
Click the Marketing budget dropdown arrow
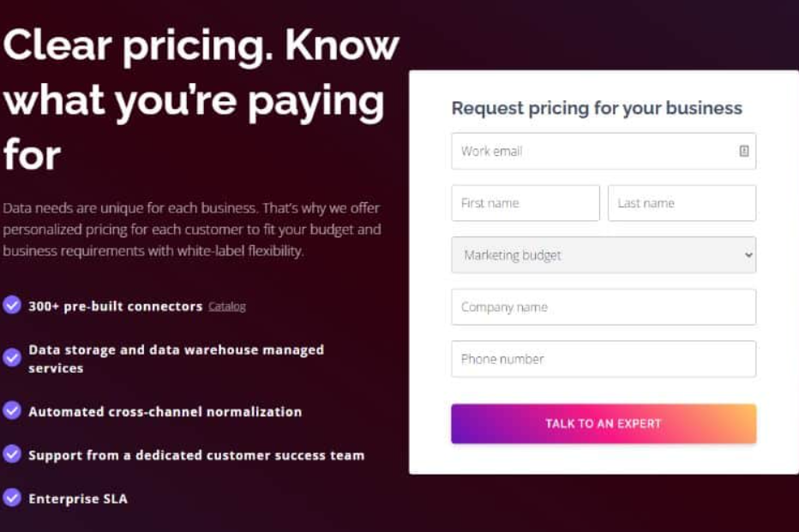[x=748, y=255]
